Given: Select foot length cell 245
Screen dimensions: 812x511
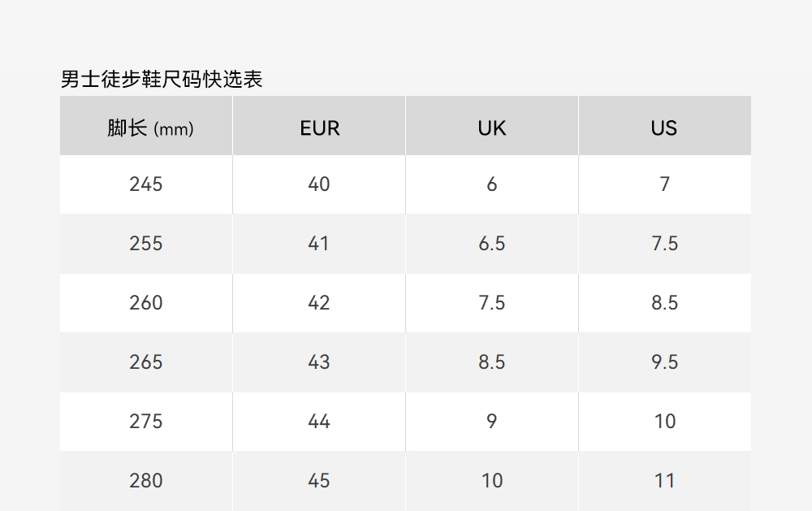Looking at the screenshot, I should [x=146, y=184].
